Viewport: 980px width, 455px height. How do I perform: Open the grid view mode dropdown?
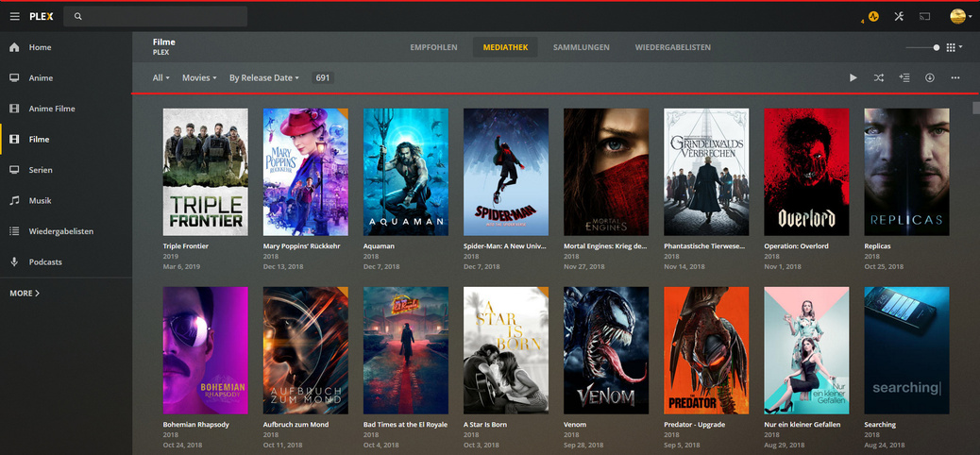pyautogui.click(x=955, y=47)
